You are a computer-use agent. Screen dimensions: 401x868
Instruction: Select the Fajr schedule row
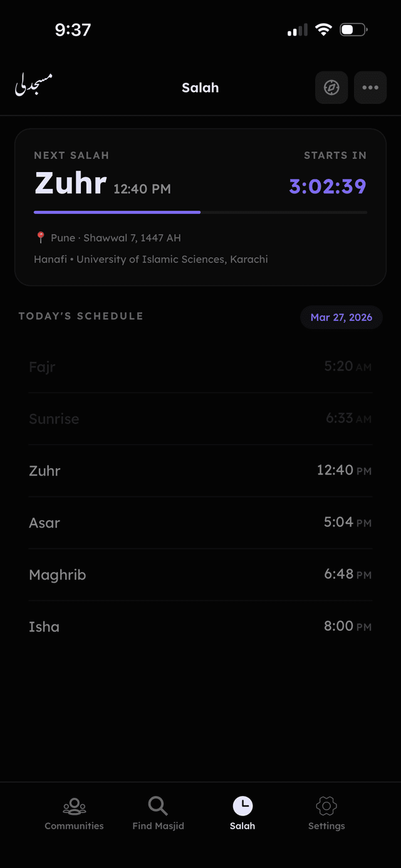200,367
